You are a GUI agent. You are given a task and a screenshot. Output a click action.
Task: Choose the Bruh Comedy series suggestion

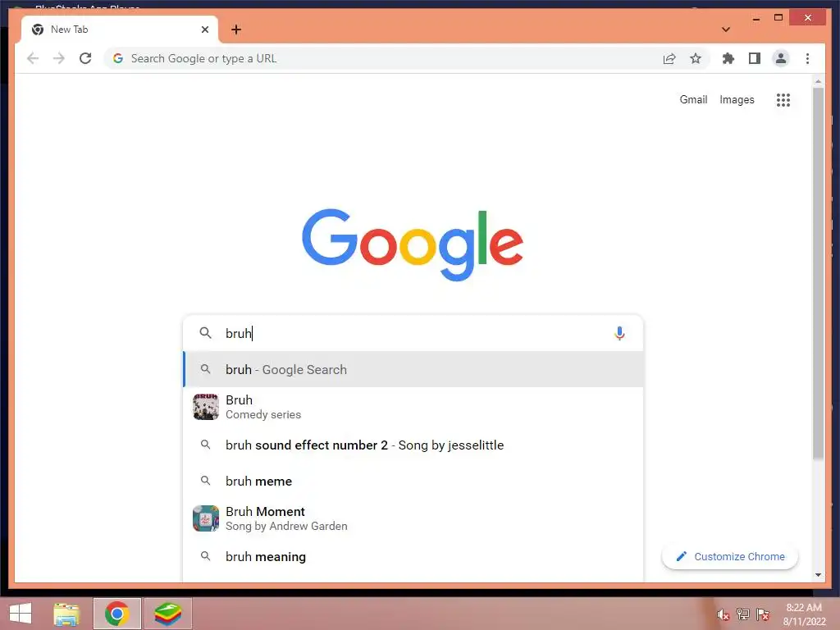tap(413, 407)
